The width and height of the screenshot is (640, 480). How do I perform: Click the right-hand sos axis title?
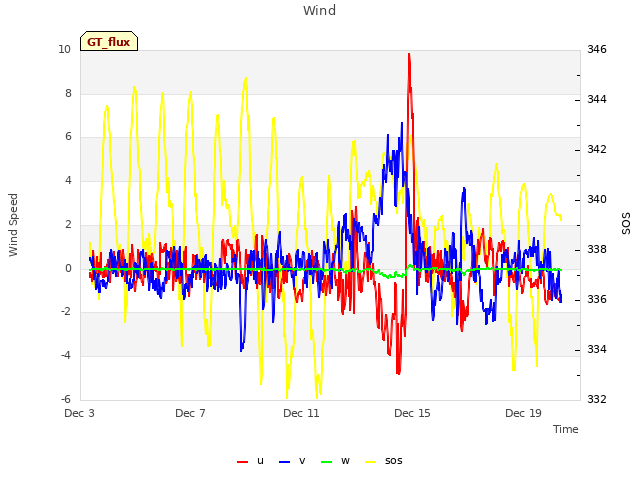[x=626, y=224]
